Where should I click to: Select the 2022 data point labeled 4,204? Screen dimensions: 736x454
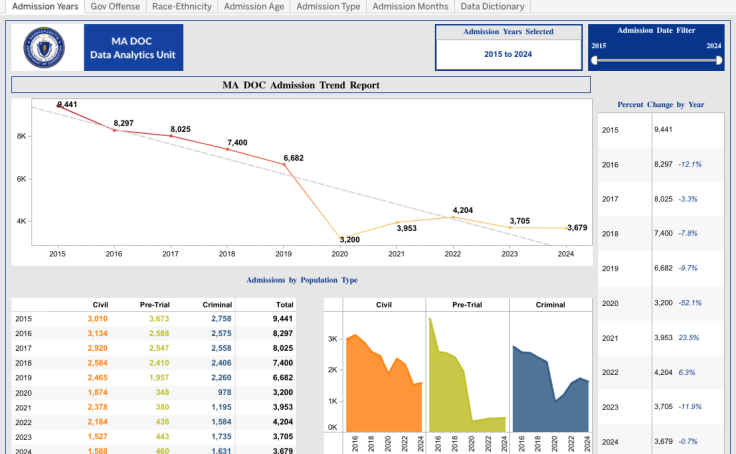click(x=453, y=217)
